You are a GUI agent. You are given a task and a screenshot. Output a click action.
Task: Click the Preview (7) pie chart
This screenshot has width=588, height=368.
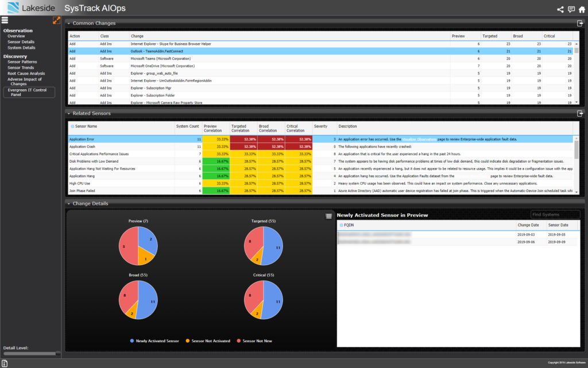click(138, 246)
